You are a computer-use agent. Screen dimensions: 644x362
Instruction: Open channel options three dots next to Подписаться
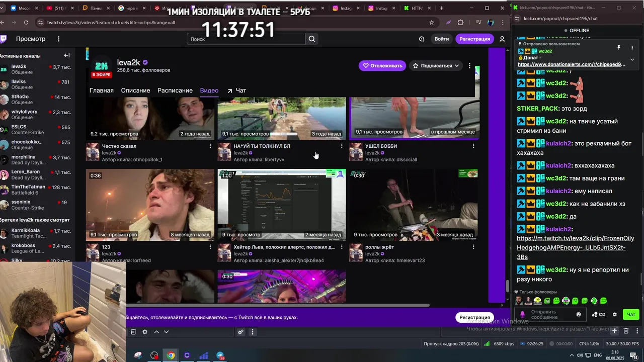click(469, 65)
